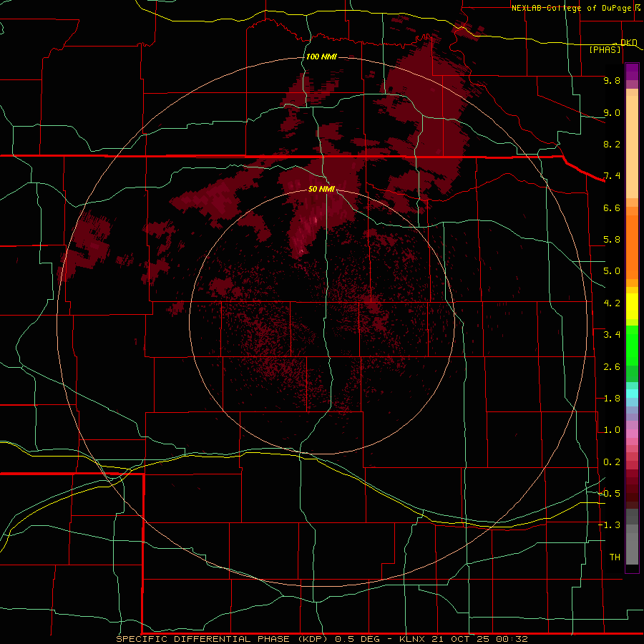Image resolution: width=644 pixels, height=644 pixels.
Task: Click the 9.8 value on the color scale
Action: tap(612, 80)
